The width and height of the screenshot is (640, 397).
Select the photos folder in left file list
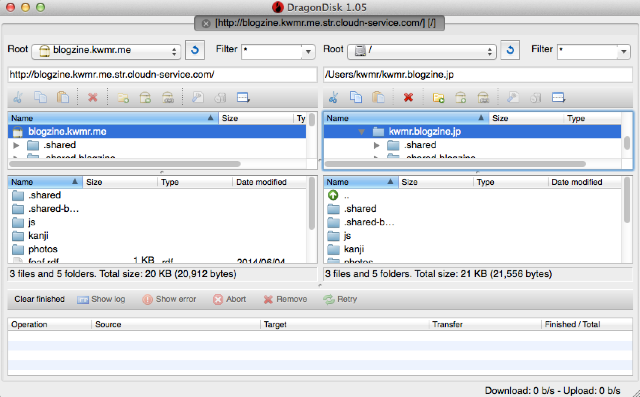tap(43, 249)
